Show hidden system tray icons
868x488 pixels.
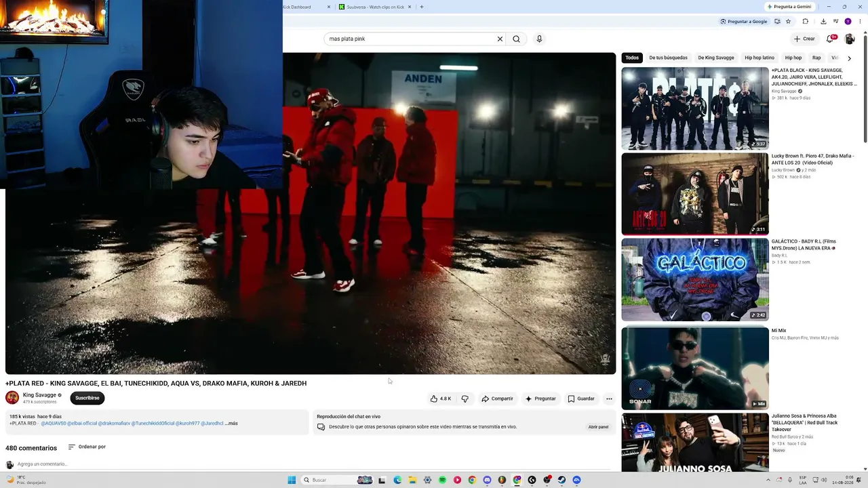769,480
